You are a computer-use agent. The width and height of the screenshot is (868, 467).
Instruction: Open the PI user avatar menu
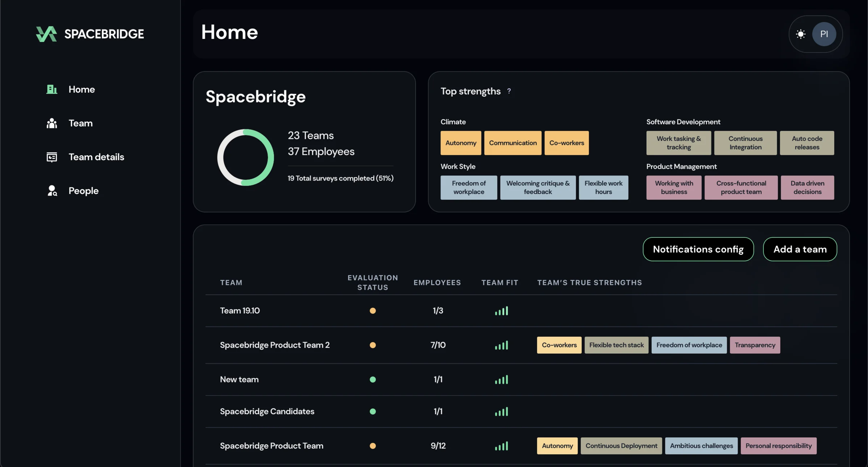[x=824, y=34]
